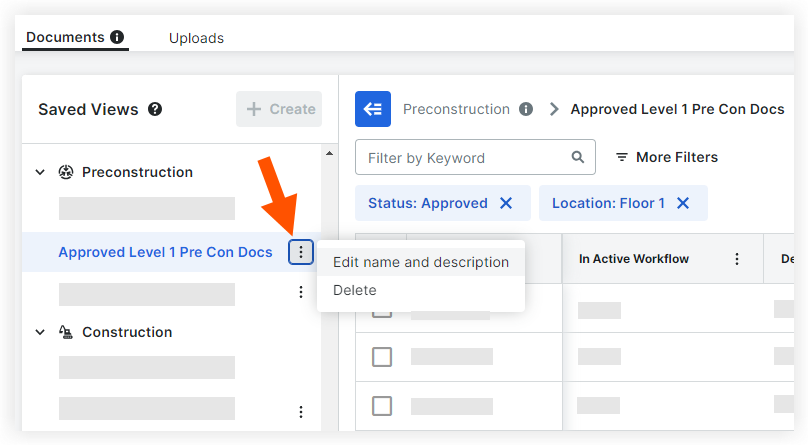The image size is (809, 446).
Task: Click the Filter by Keyword input field
Action: [x=465, y=157]
